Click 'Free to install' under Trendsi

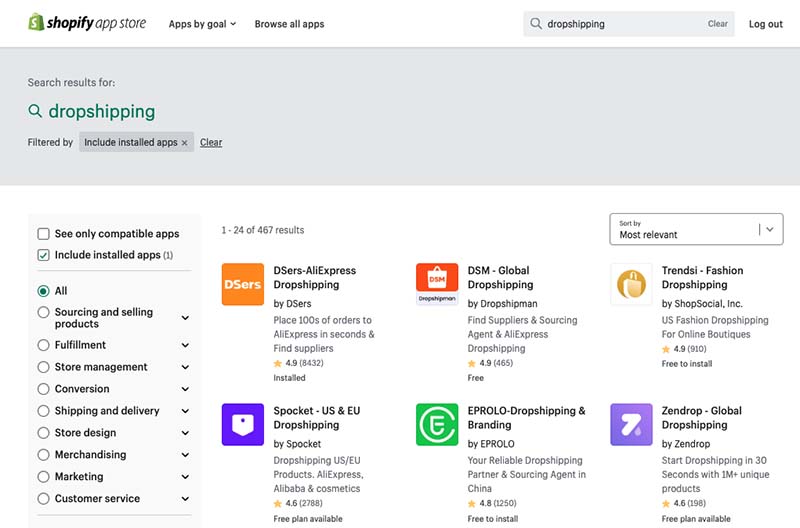tap(687, 364)
